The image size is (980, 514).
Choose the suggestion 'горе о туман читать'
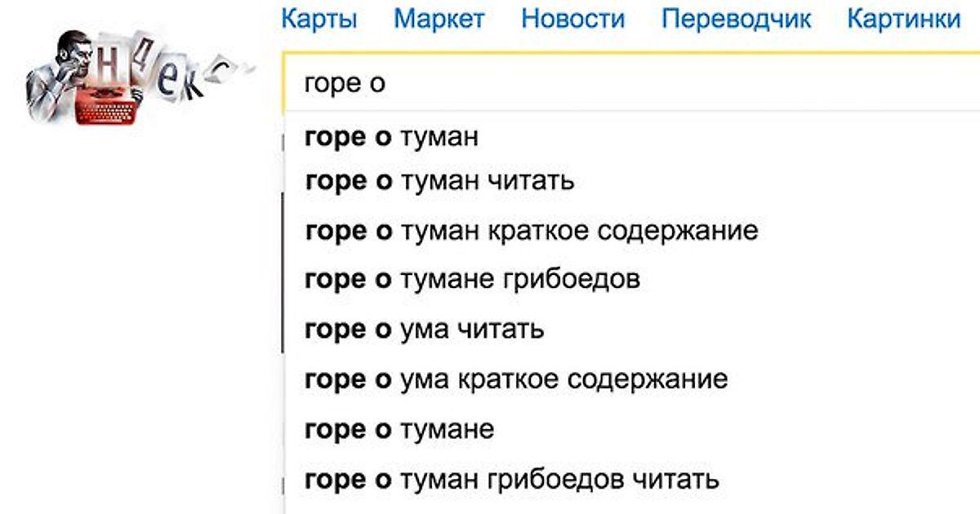point(439,180)
